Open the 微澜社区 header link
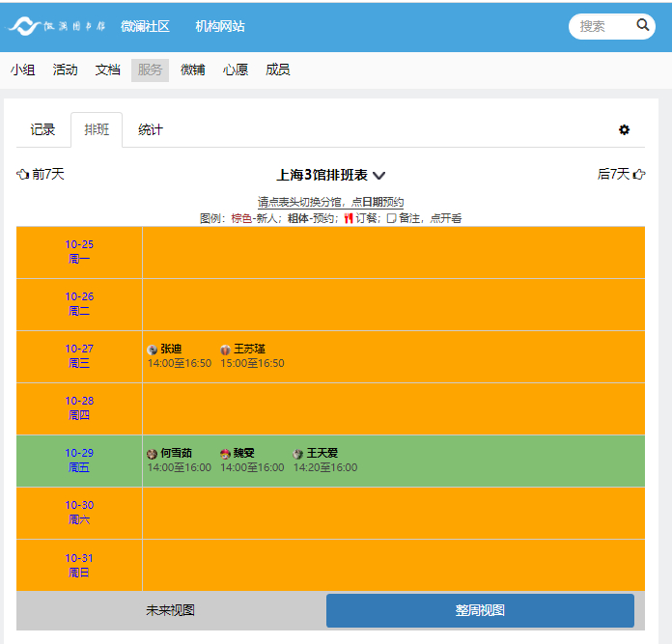Viewport: 672px width, 644px height. 145,26
